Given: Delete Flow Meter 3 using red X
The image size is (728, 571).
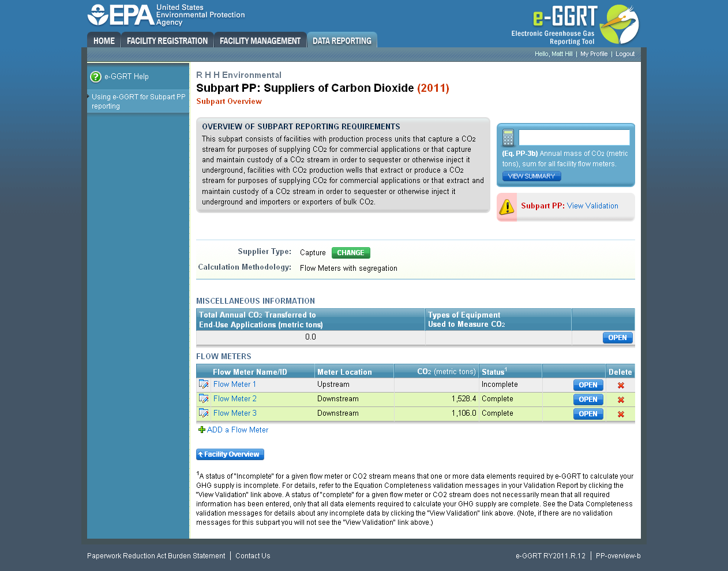Looking at the screenshot, I should pos(621,414).
